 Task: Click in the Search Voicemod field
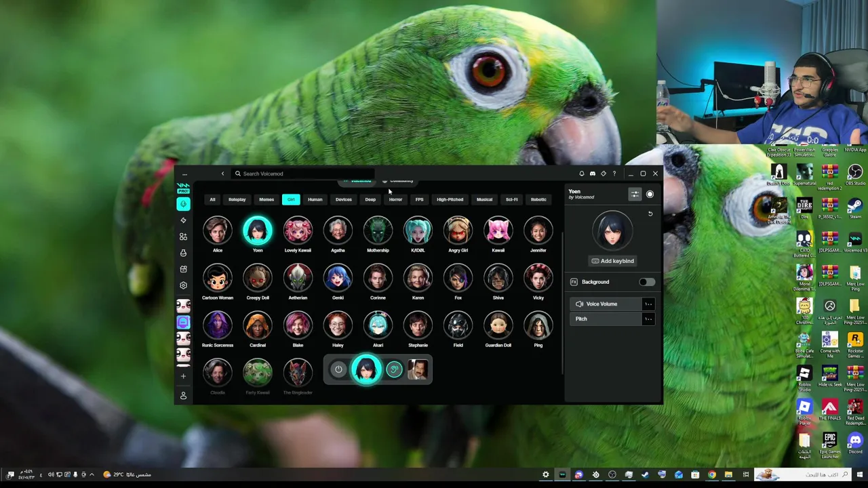302,174
